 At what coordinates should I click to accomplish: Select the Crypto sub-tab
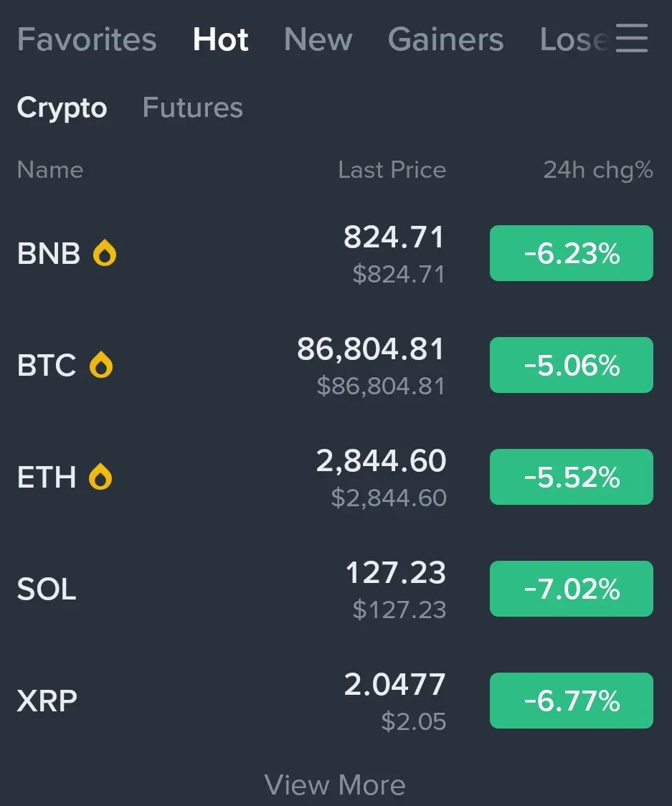pyautogui.click(x=62, y=108)
